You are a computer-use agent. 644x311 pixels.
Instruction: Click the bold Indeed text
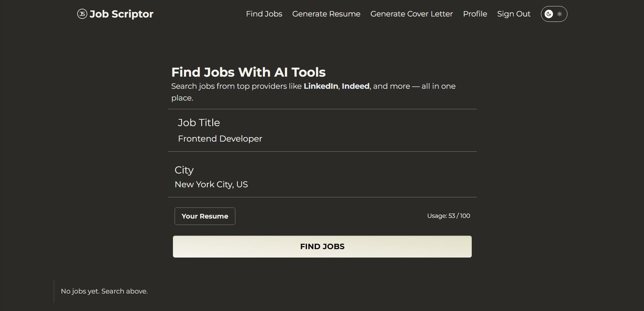click(355, 86)
